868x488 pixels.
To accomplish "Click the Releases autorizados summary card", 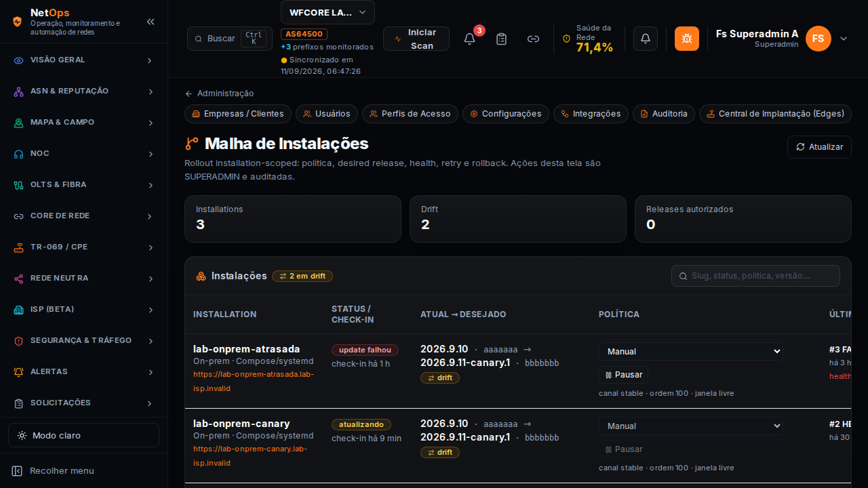I will click(x=743, y=219).
